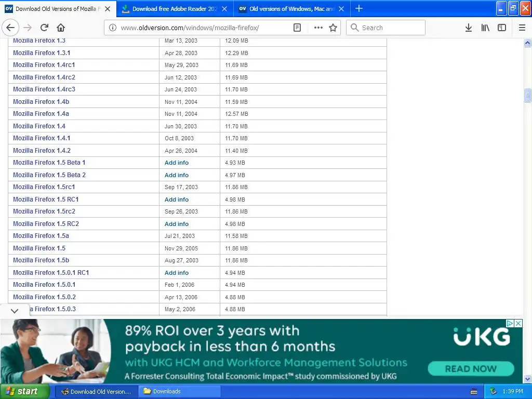Open a new tab with plus

359,8
